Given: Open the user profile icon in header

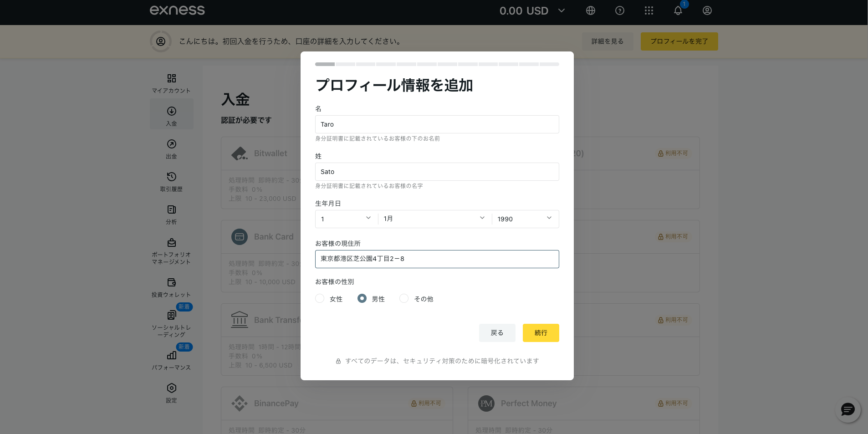Looking at the screenshot, I should tap(707, 10).
